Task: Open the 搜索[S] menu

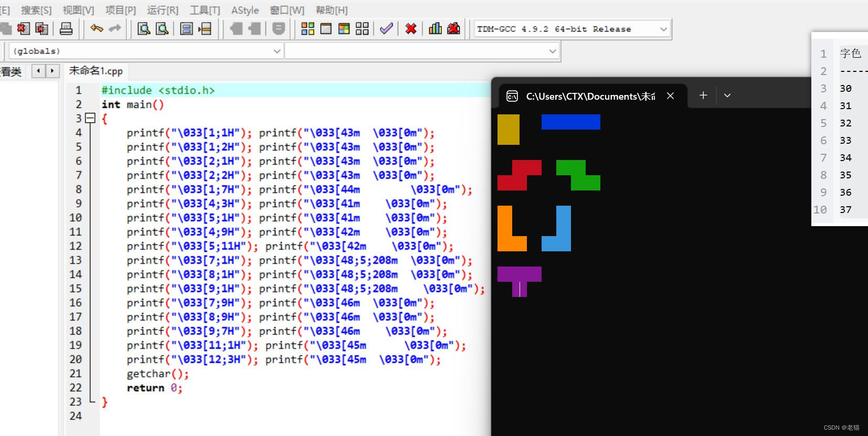Action: 36,10
